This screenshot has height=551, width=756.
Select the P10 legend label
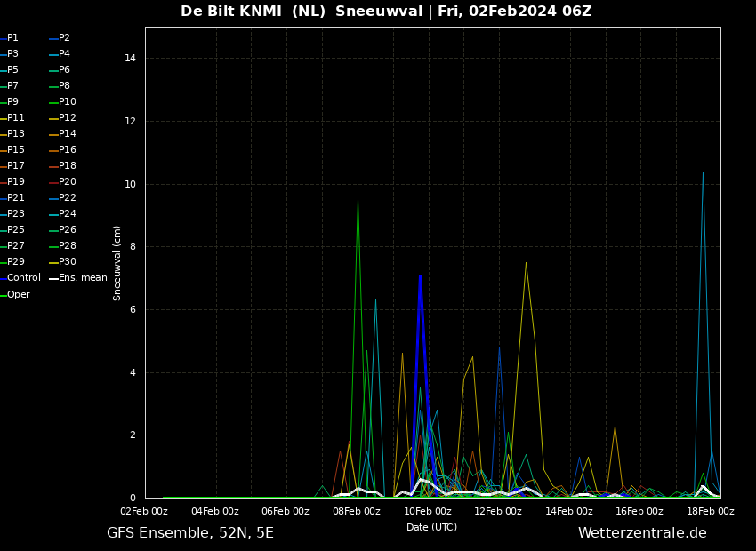click(x=68, y=102)
